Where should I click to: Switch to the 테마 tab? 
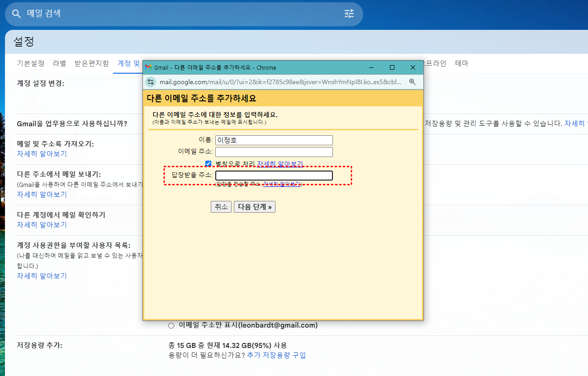(462, 63)
